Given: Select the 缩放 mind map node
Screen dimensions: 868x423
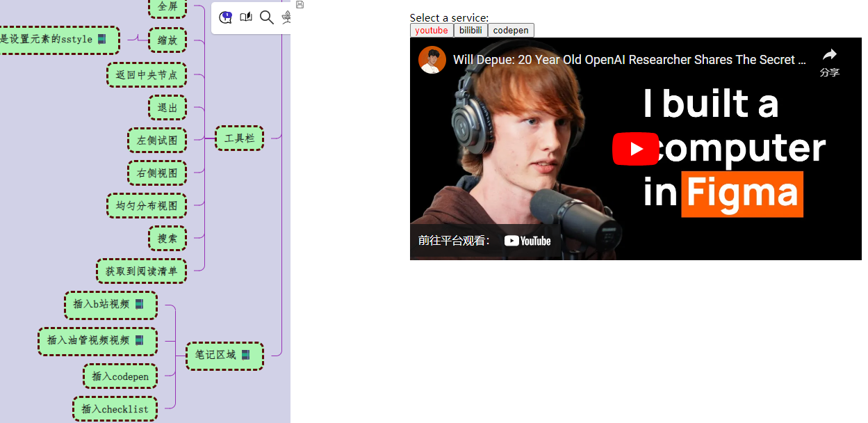Looking at the screenshot, I should 167,40.
